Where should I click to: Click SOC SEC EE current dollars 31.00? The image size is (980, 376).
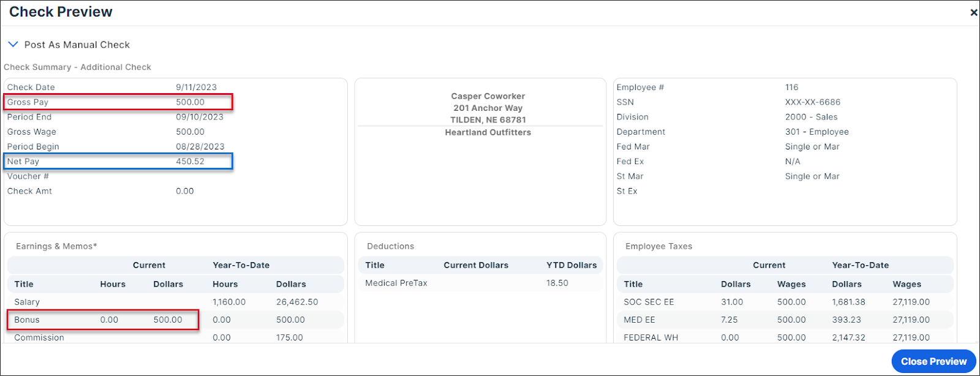(732, 302)
